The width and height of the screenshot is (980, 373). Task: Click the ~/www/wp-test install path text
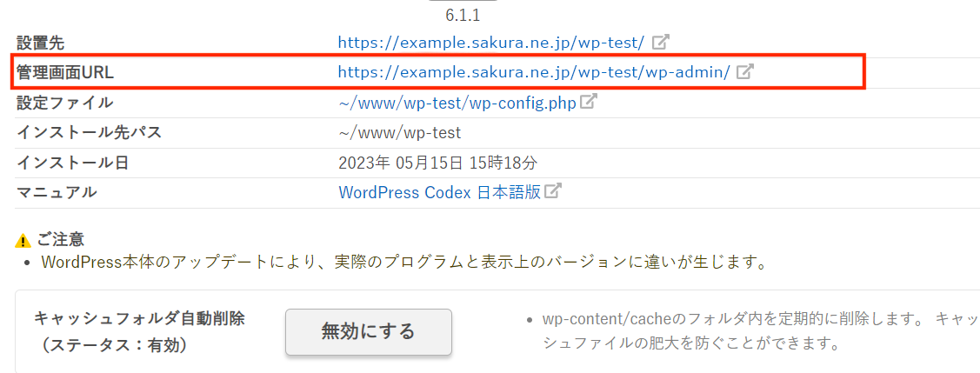[399, 133]
